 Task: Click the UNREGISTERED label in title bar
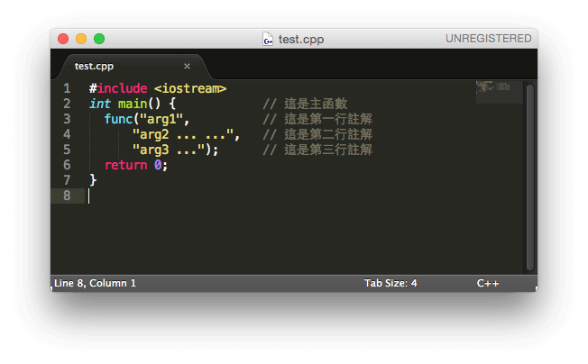(x=488, y=39)
